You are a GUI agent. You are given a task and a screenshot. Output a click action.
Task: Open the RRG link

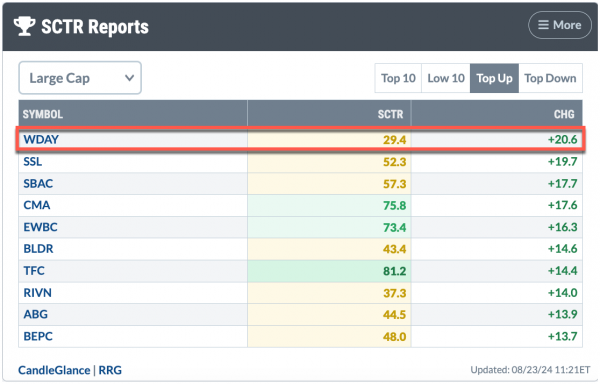110,370
